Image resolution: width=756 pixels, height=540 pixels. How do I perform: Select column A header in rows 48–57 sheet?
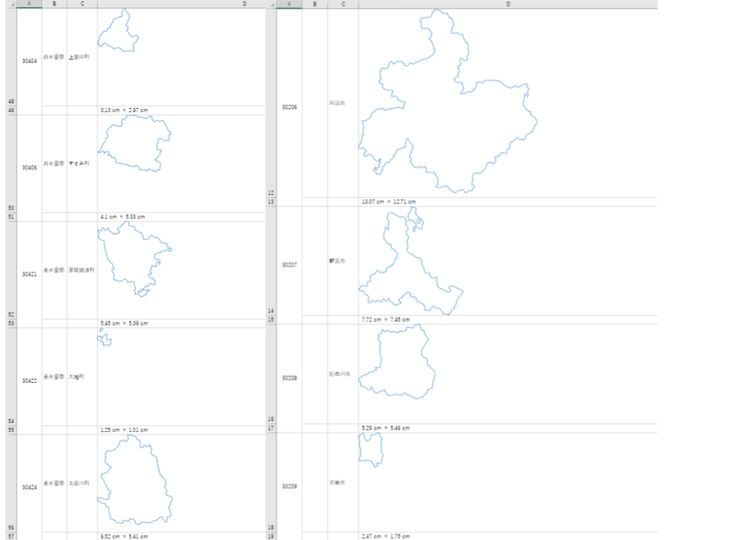click(29, 4)
